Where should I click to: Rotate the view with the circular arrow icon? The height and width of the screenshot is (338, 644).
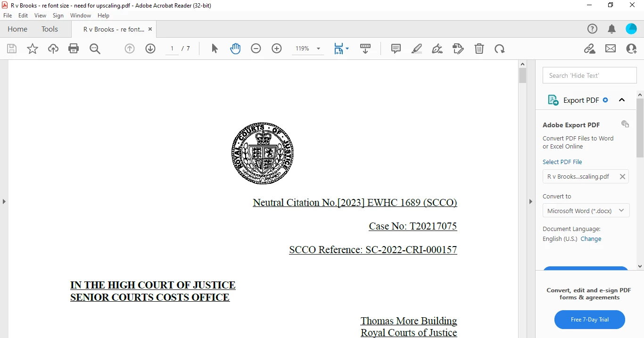pyautogui.click(x=500, y=49)
